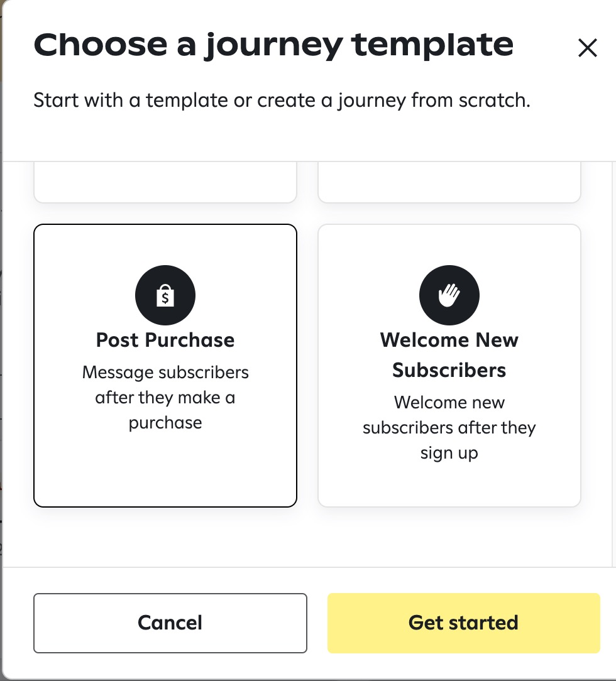Screen dimensions: 616x681
Task: Click the 'Choose a journey template' heading
Action: pos(273,45)
